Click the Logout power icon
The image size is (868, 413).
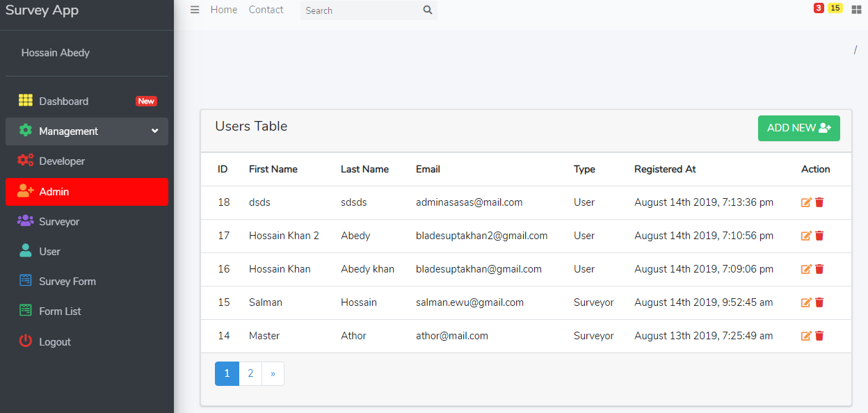[26, 341]
